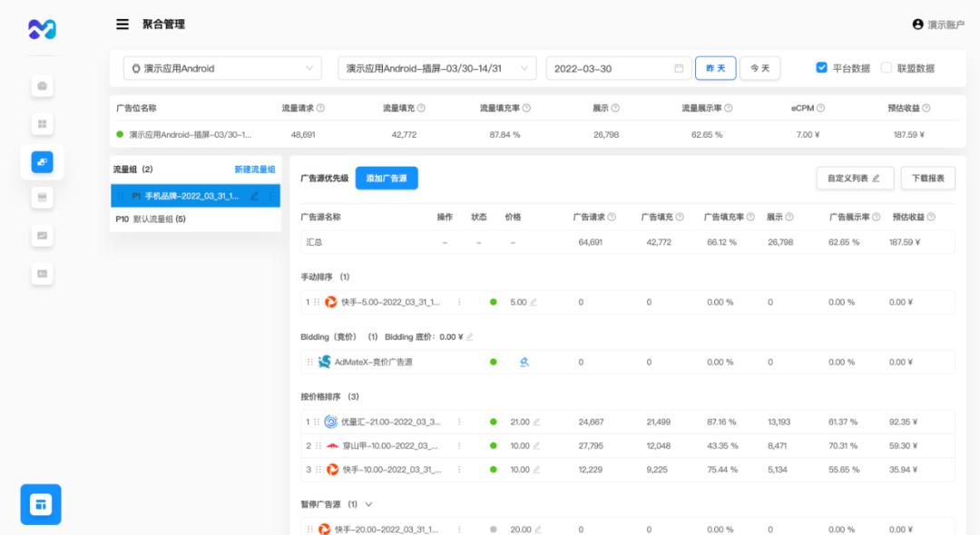Uncheck the 平台数据 checkbox
Screen dimensions: 980x535
click(822, 65)
